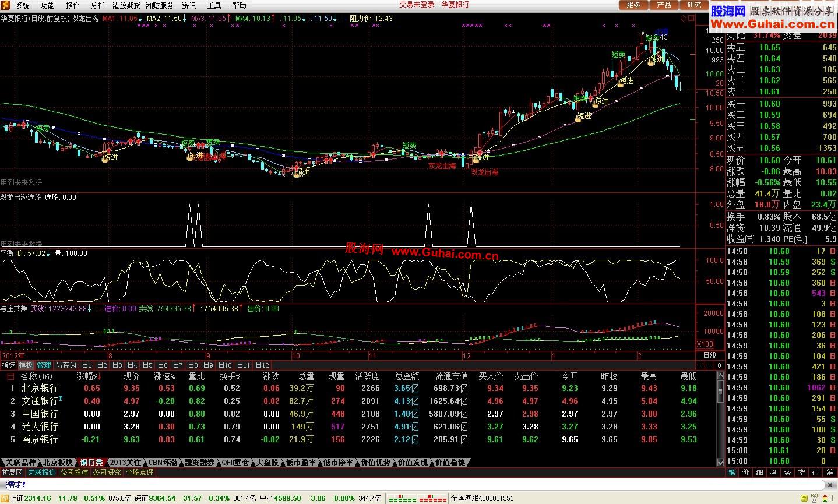
Task: Open the 港股期货 menu
Action: pos(126,5)
